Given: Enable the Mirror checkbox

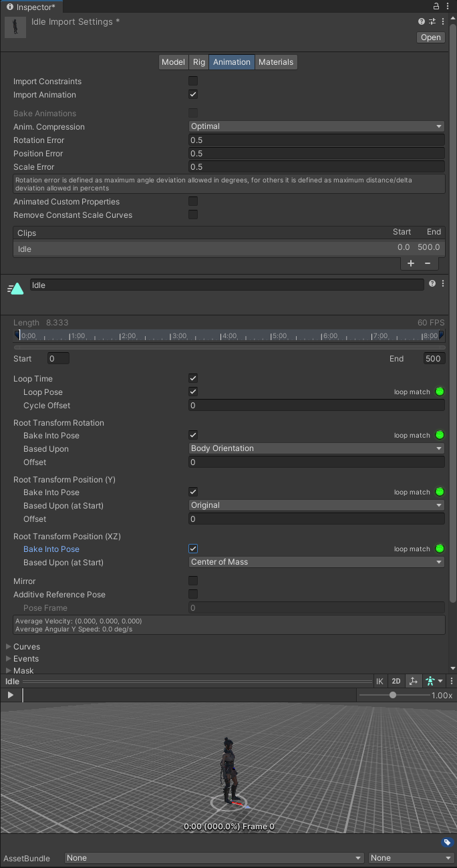Looking at the screenshot, I should pyautogui.click(x=193, y=581).
